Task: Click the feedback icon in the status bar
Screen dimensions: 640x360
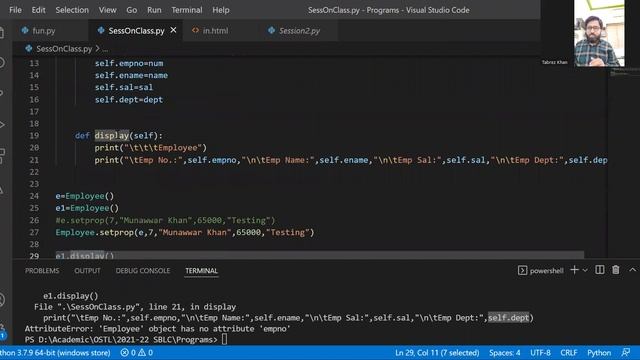Action: [x=626, y=352]
